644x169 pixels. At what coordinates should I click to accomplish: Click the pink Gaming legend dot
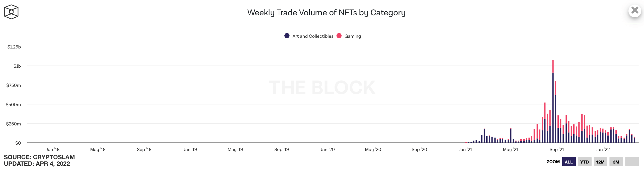coord(339,36)
